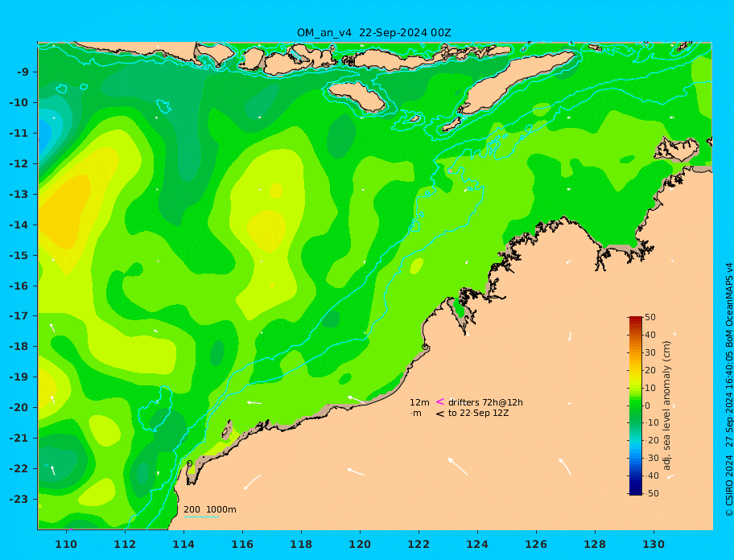This screenshot has height=560, width=734.
Task: Click the 'adj. sea level anomaly (cm)' colorbar label
Action: coord(666,406)
